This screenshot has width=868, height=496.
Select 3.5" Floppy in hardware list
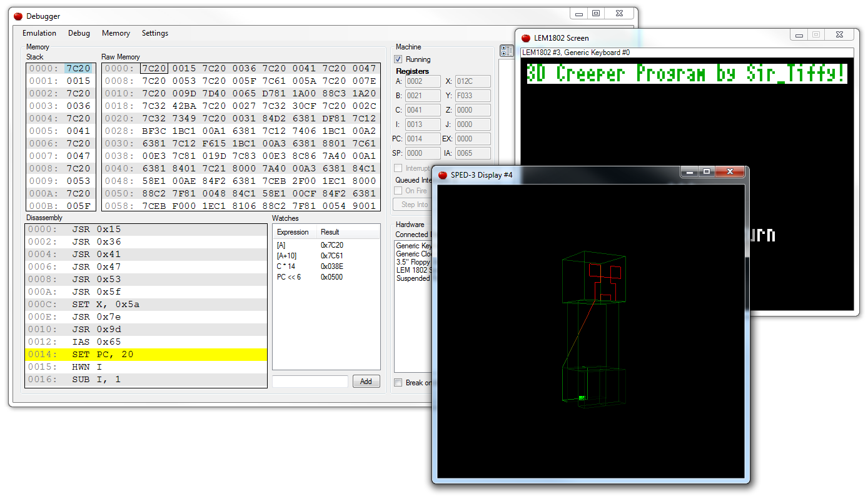pos(413,262)
